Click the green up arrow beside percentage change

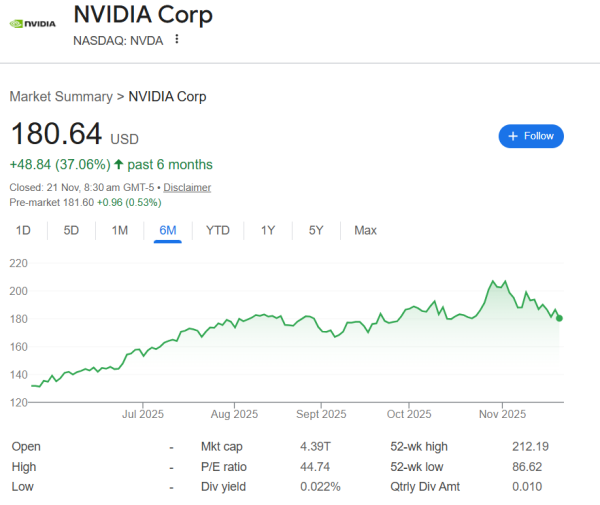tap(119, 164)
